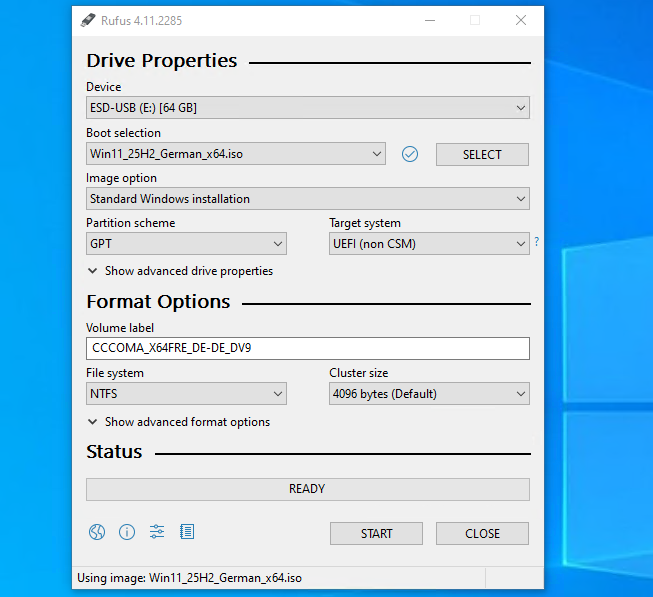The image size is (653, 597).
Task: Open the Image option dropdown
Action: click(308, 199)
